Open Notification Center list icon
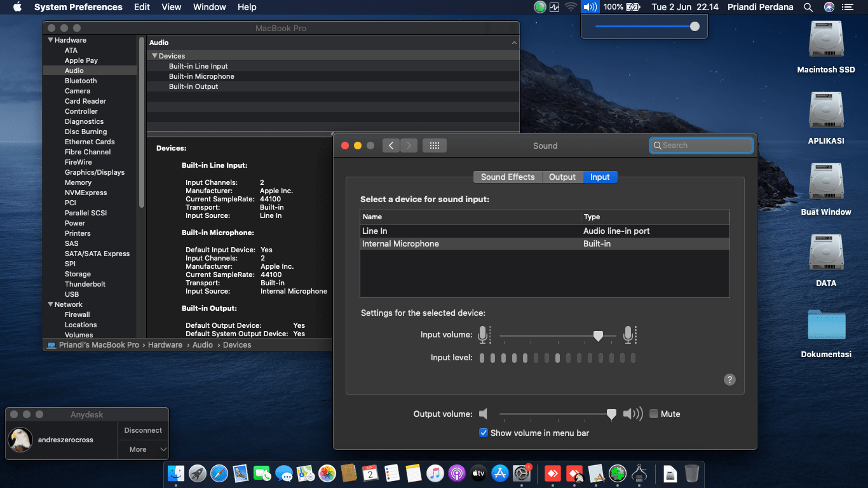This screenshot has height=488, width=868. (848, 7)
